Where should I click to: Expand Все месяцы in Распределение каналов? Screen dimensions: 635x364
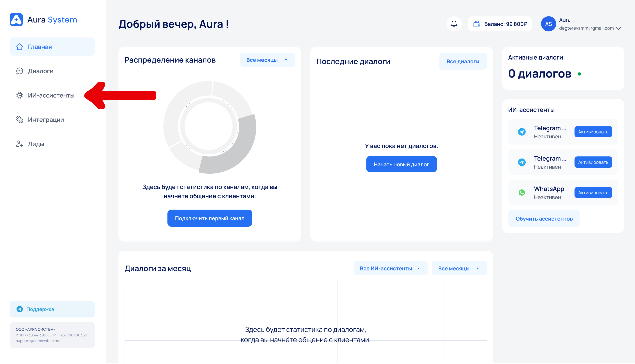[267, 60]
